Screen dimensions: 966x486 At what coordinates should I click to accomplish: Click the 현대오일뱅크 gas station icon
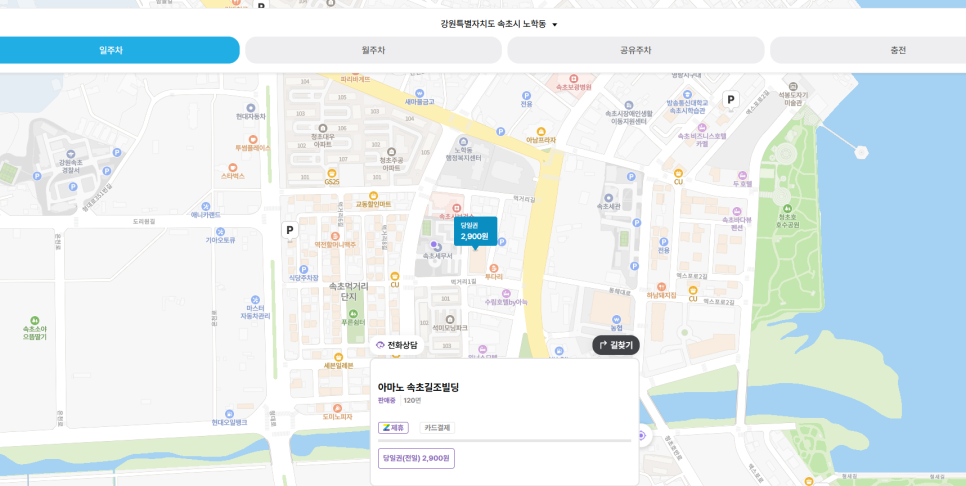pyautogui.click(x=229, y=413)
